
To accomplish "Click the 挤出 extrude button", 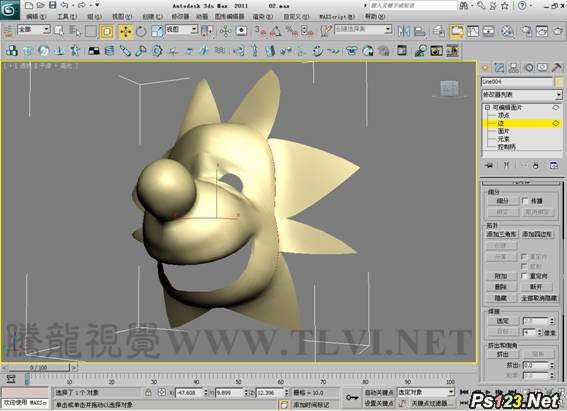I will (503, 354).
